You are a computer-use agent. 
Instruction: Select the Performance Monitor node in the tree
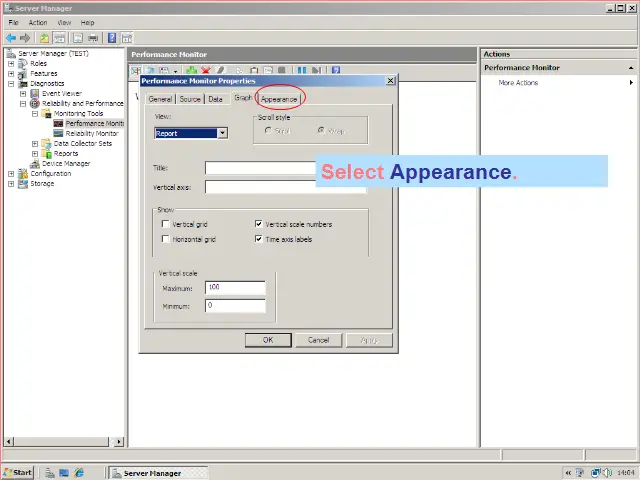94,123
